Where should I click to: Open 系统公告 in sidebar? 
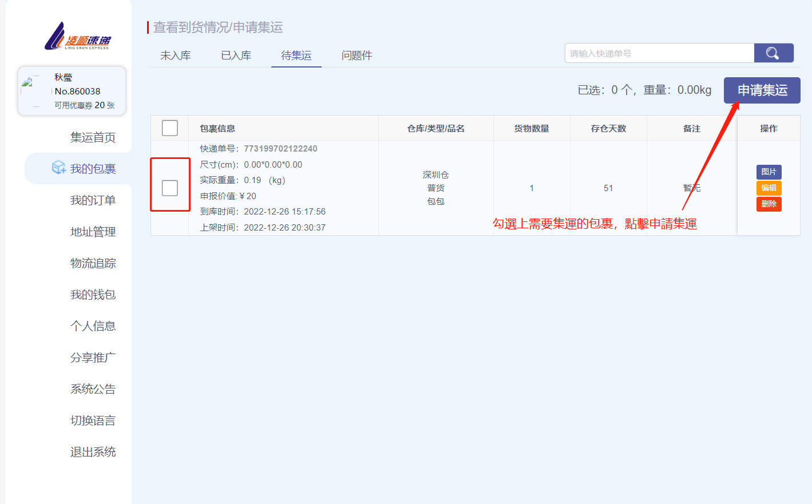coord(93,389)
